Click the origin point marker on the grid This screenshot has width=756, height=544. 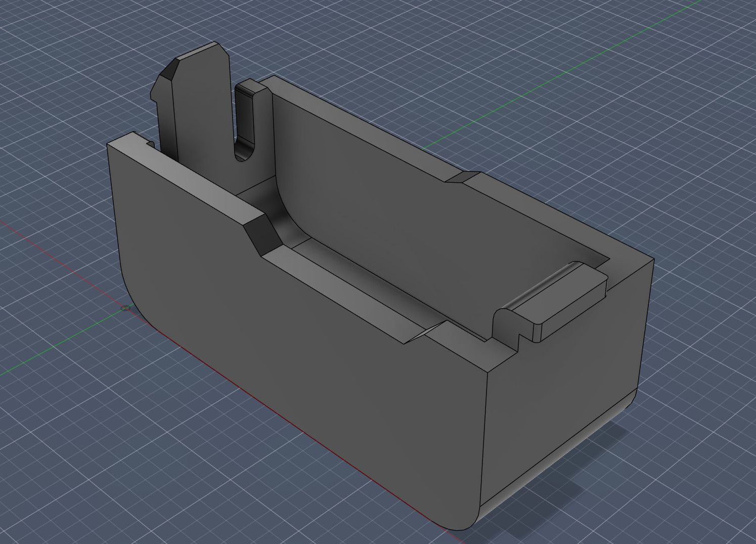(x=126, y=308)
